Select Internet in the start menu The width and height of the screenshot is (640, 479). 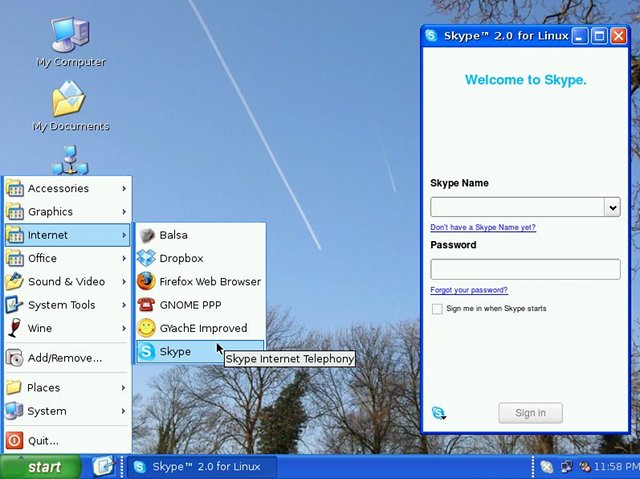pos(67,235)
